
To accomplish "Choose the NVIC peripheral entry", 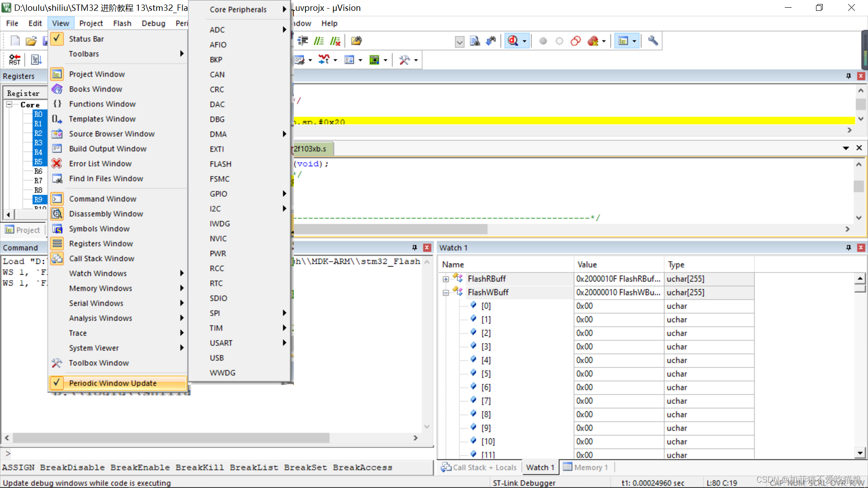I will (240, 239).
